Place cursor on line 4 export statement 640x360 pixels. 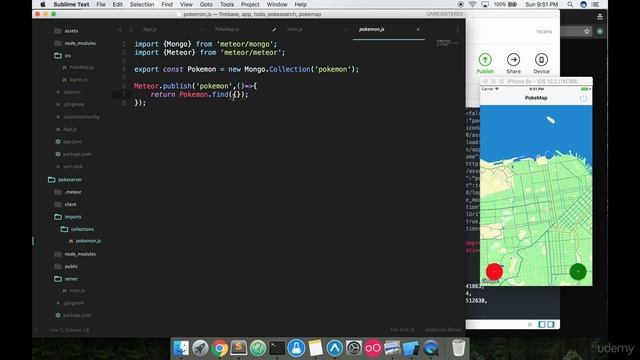[x=246, y=69]
